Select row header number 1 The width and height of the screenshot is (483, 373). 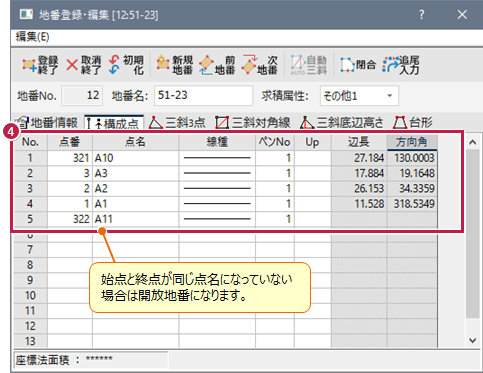click(x=30, y=158)
